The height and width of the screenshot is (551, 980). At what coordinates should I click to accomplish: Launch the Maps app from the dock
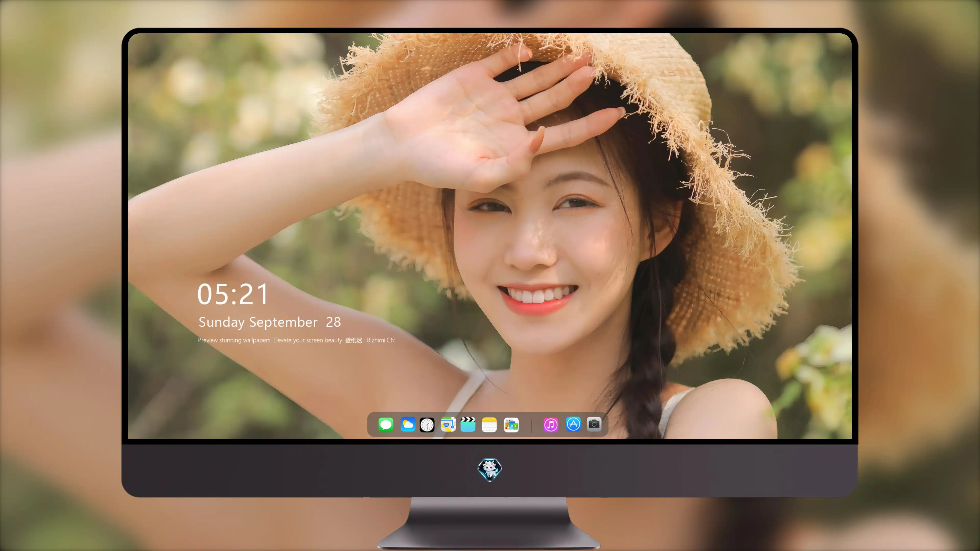[x=448, y=425]
